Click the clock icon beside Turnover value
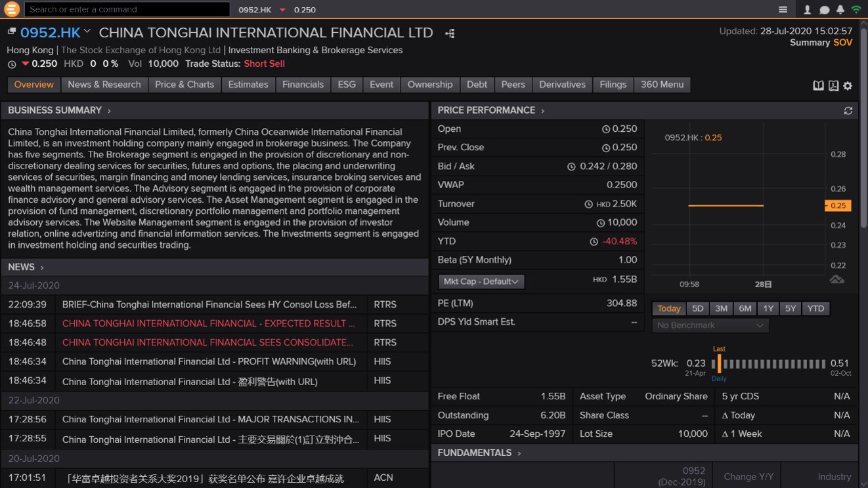The image size is (868, 488). (588, 204)
